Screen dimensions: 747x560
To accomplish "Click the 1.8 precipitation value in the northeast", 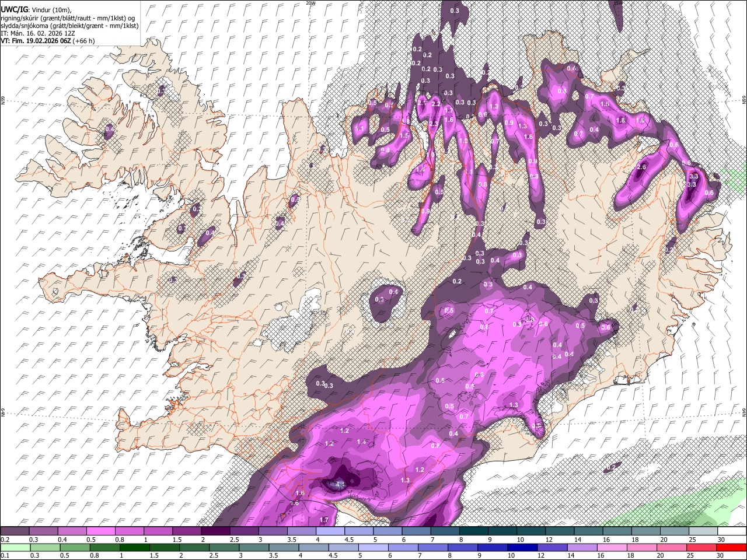I will click(x=621, y=120).
